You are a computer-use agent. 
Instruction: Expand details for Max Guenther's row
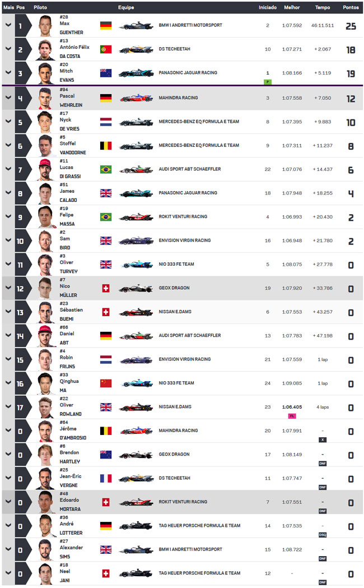8,25
